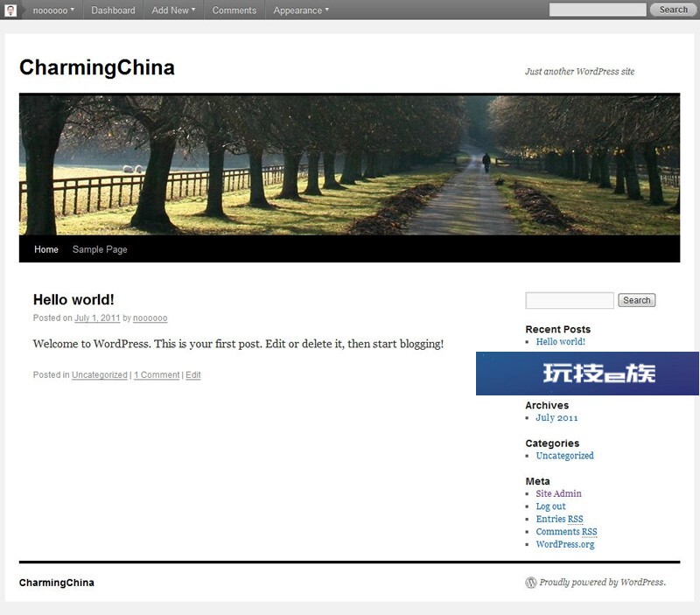Open Proudly powered by WordPress link
This screenshot has height=615, width=700.
pos(602,582)
